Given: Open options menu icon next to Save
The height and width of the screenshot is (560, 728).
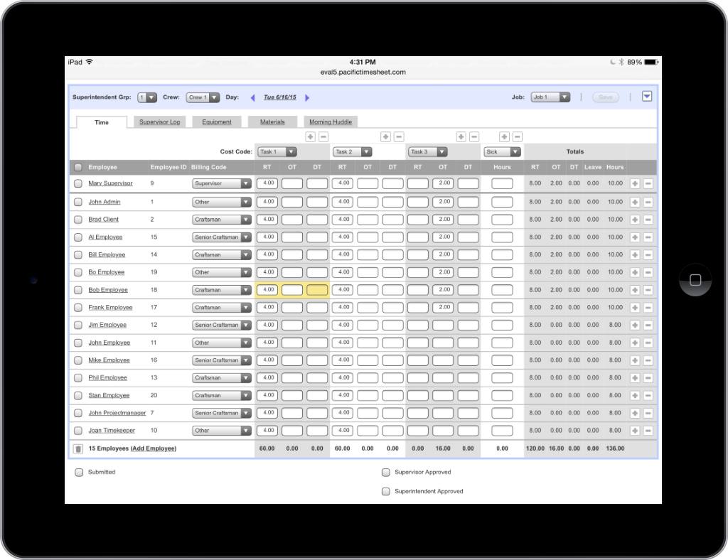Looking at the screenshot, I should [x=646, y=97].
